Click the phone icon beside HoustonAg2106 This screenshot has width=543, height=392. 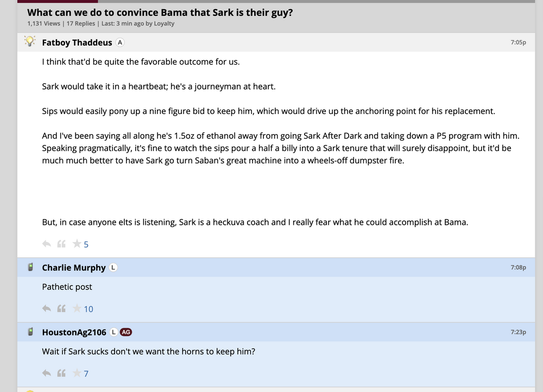(x=30, y=332)
